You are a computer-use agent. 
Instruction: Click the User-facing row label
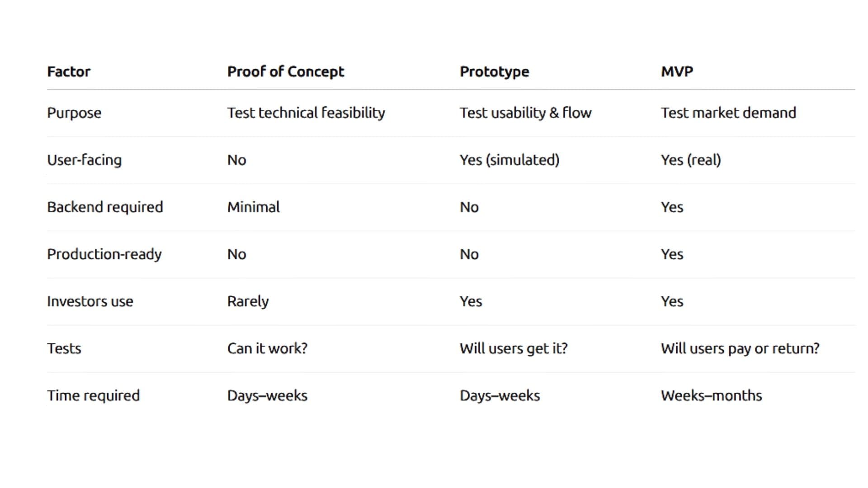point(85,160)
